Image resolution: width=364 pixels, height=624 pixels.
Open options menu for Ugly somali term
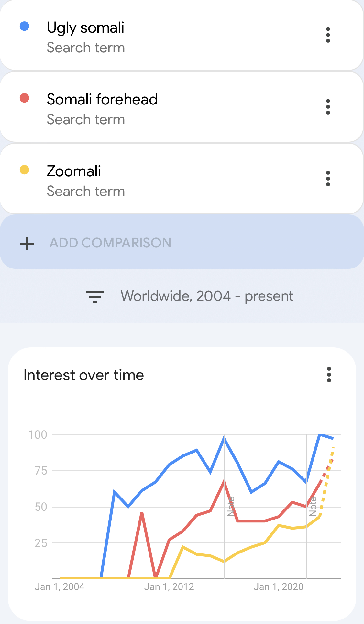[328, 35]
